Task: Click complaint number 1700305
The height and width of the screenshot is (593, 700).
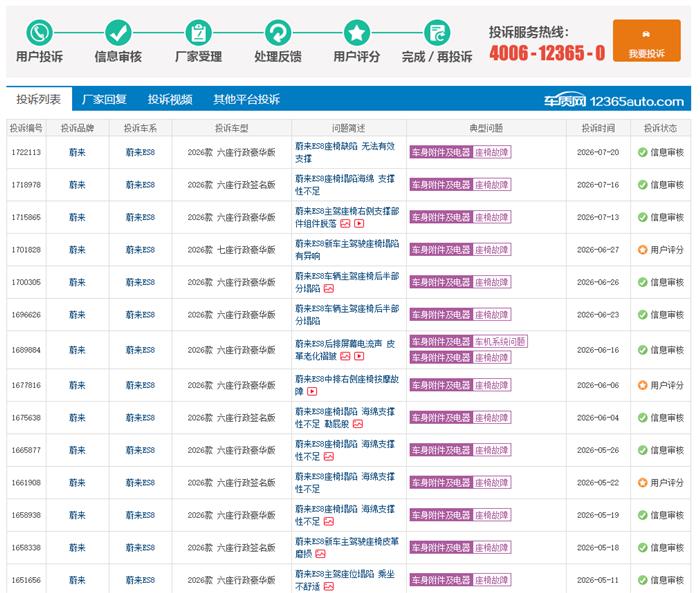Action: (26, 282)
